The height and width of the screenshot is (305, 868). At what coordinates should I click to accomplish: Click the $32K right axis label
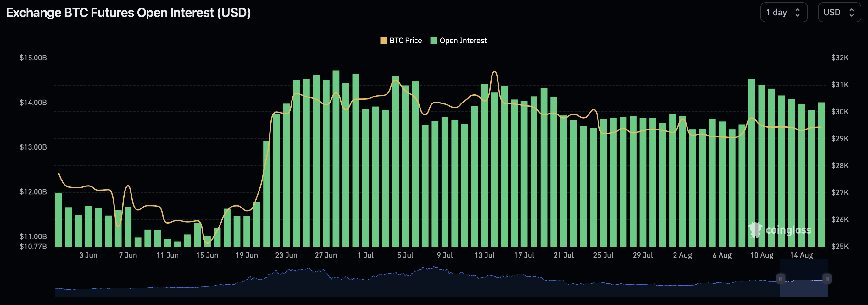[x=840, y=58]
